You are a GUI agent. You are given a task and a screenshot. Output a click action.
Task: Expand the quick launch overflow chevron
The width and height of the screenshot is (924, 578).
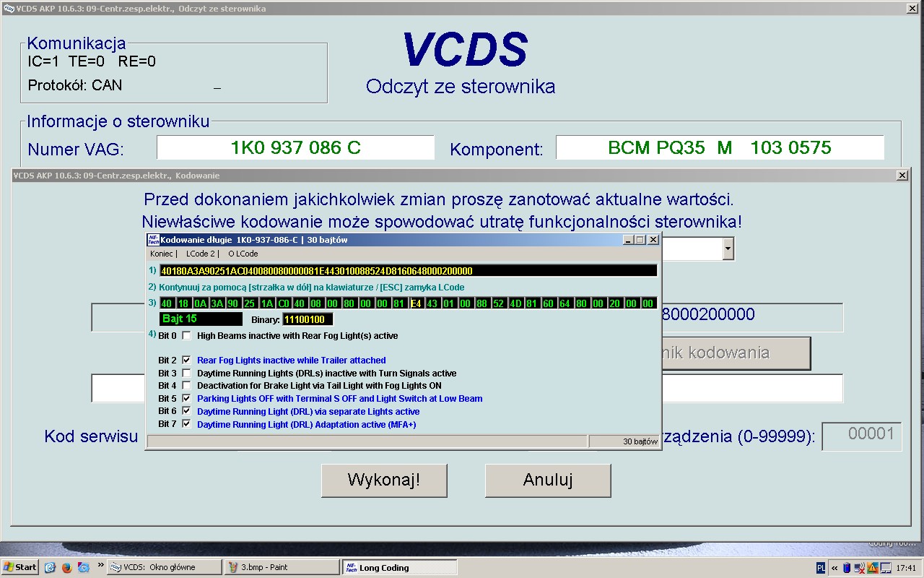coord(100,565)
